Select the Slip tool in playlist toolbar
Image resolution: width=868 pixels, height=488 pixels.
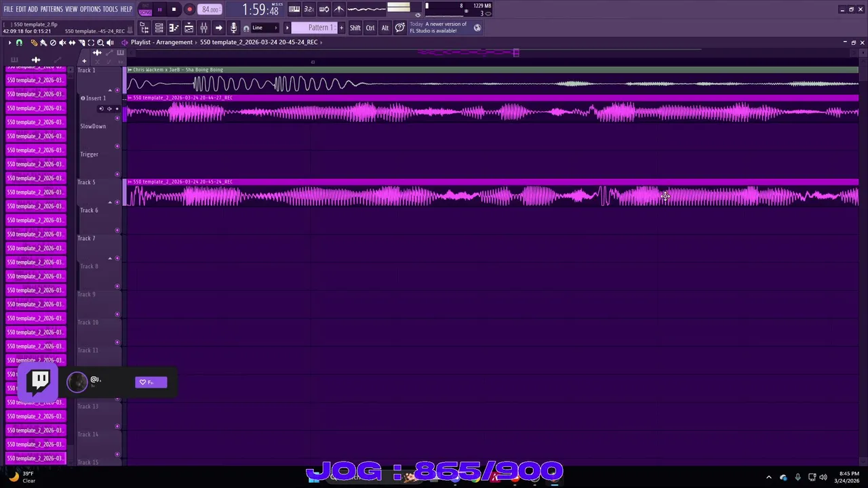click(72, 43)
